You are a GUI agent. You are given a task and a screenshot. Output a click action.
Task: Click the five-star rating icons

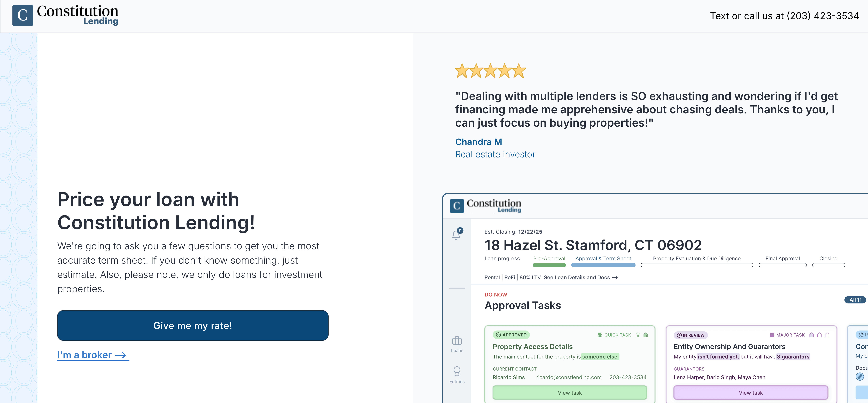[x=490, y=71]
